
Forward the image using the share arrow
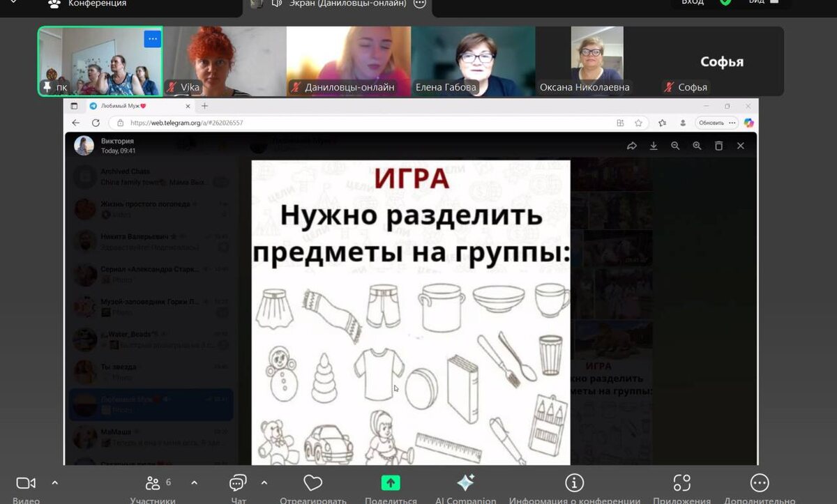632,146
